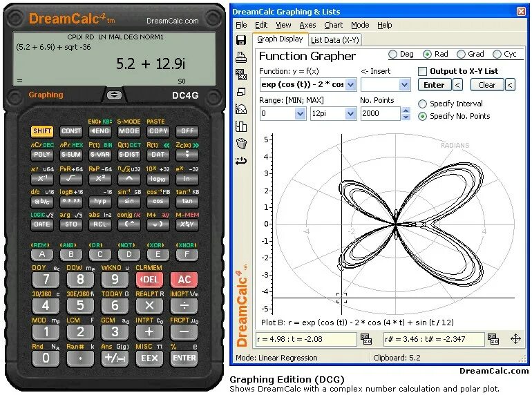
Task: Click the r = 4.98 : t = -2.08 field
Action: point(306,339)
